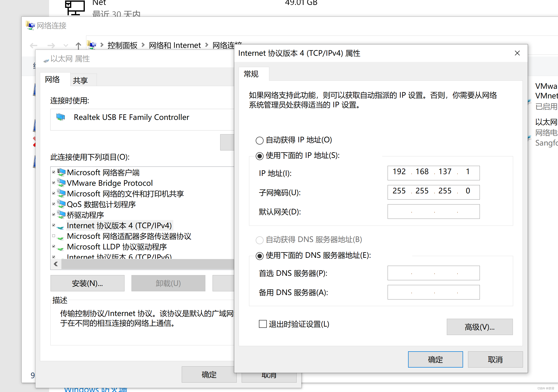Click the VMware Bridge Protocol icon

click(x=61, y=183)
